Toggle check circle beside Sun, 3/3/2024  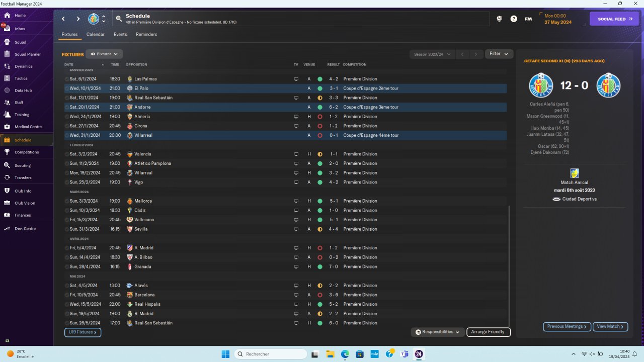point(67,201)
